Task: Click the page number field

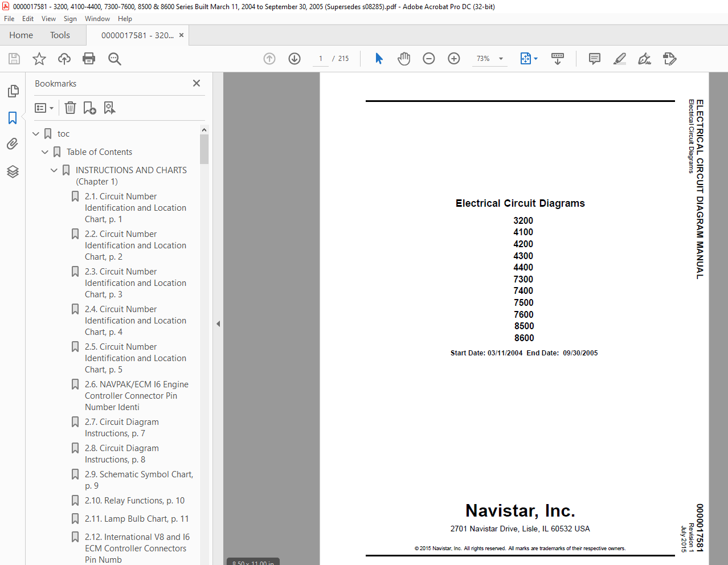Action: coord(321,59)
